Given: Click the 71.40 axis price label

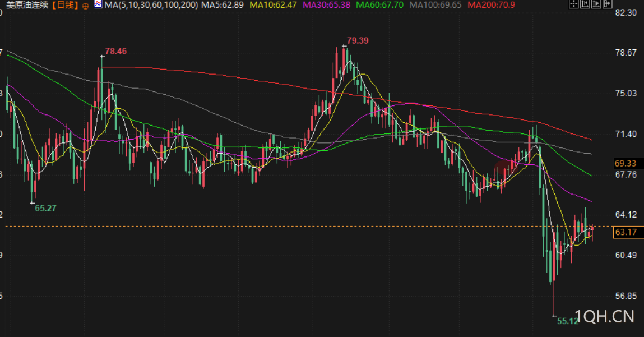Looking at the screenshot, I should pos(626,134).
